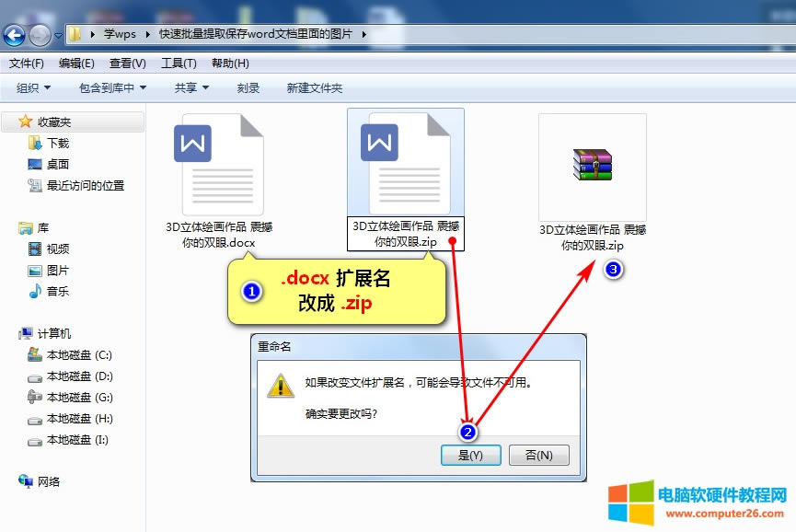Click the filename edit box ending in .zip
The image size is (796, 532).
405,234
